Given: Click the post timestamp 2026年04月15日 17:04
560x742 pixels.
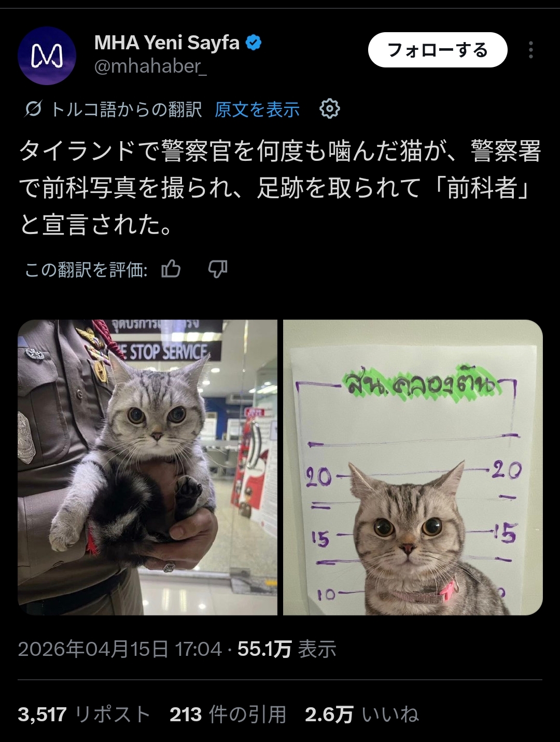Looking at the screenshot, I should [120, 649].
